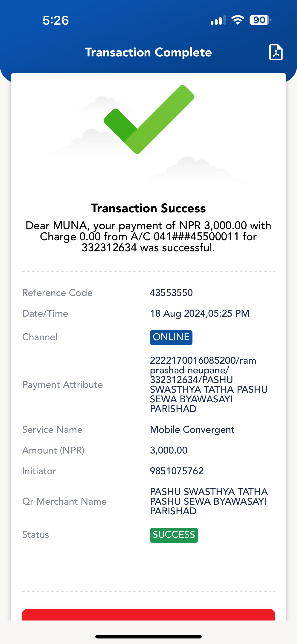The width and height of the screenshot is (297, 644).
Task: Tap the Amount value 3,000.00
Action: (169, 450)
